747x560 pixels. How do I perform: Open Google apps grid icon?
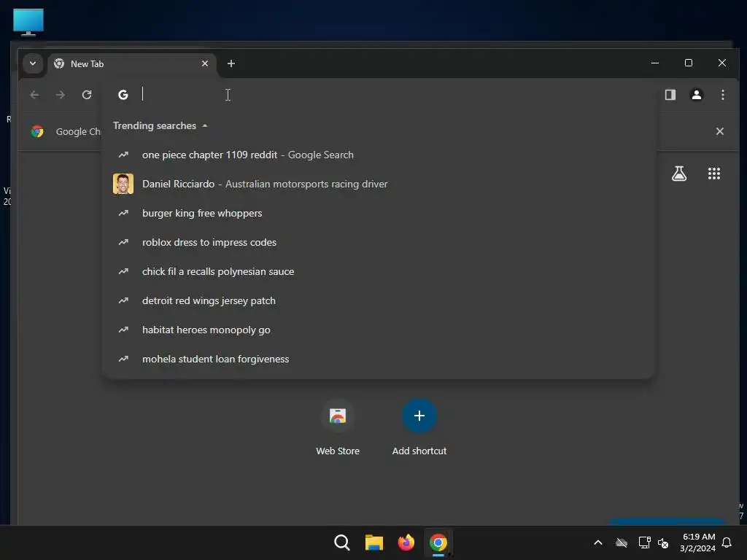pos(713,174)
